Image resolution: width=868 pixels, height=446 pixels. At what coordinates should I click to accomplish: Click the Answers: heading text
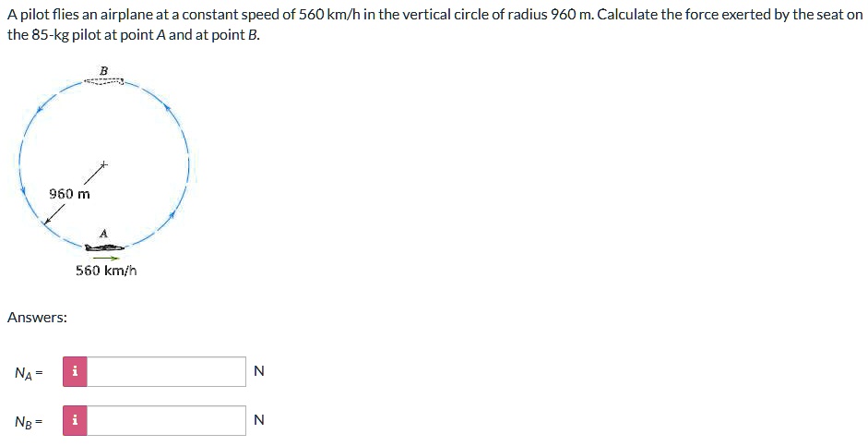(37, 318)
